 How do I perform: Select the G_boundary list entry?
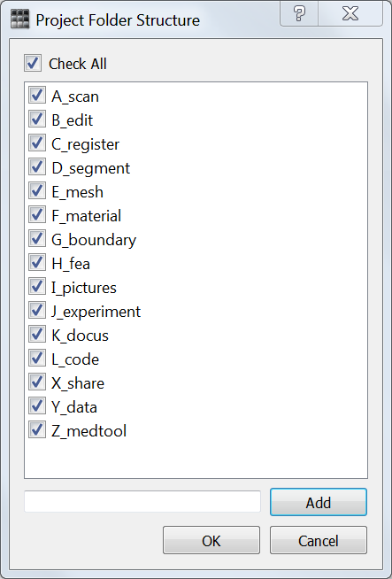94,240
